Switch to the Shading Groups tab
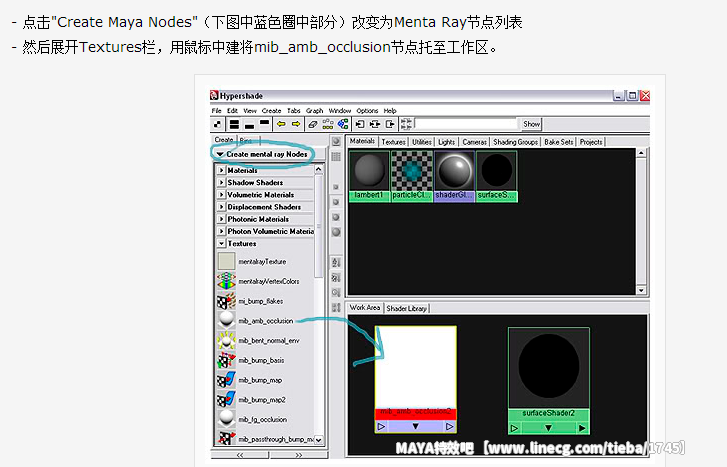727x467 pixels. point(515,142)
